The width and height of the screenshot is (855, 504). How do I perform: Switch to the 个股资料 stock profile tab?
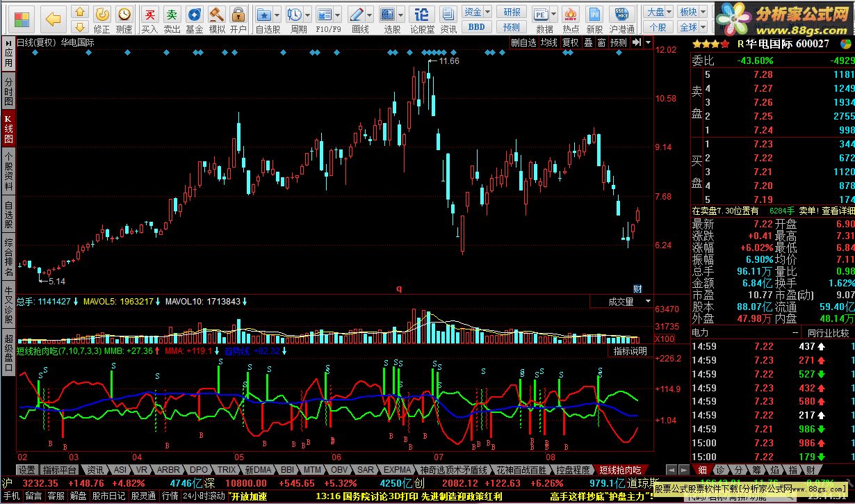(x=8, y=171)
